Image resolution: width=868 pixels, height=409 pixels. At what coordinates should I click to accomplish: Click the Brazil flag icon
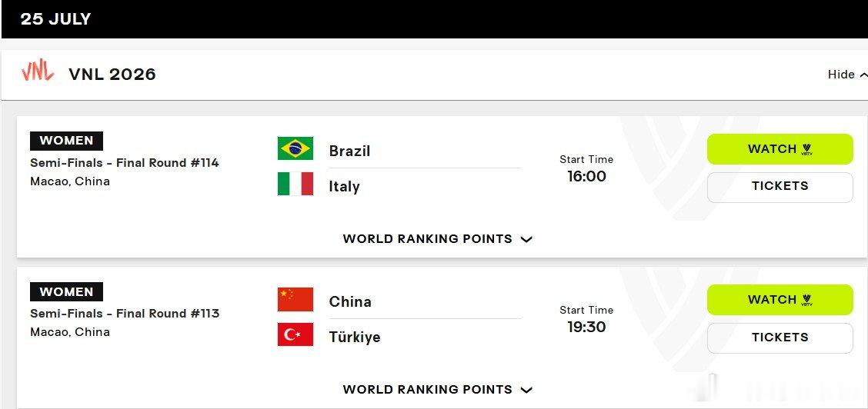pyautogui.click(x=295, y=148)
